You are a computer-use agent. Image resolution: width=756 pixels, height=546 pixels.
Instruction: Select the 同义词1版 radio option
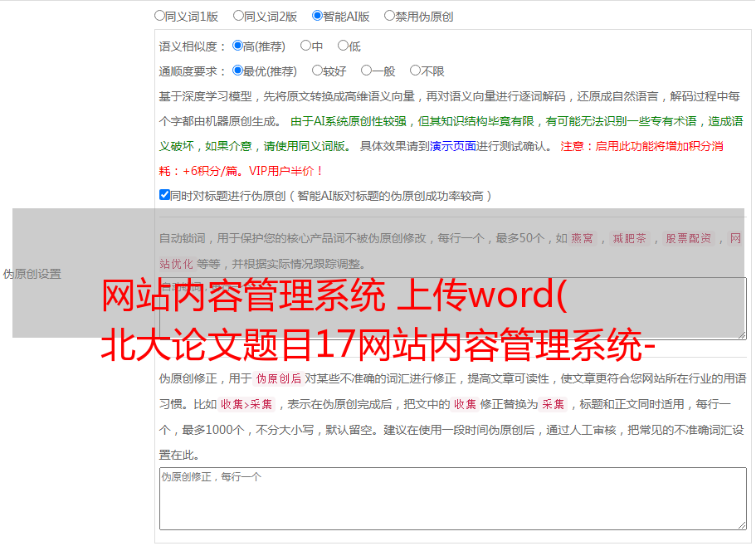click(159, 16)
